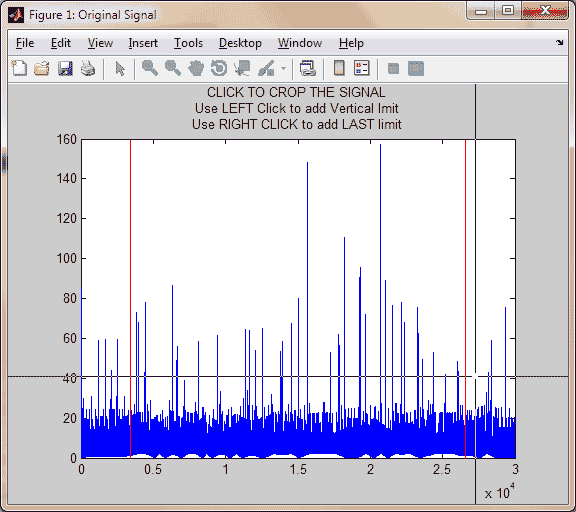This screenshot has height=512, width=576.
Task: Select the Edit Plot arrow tool
Action: (120, 69)
